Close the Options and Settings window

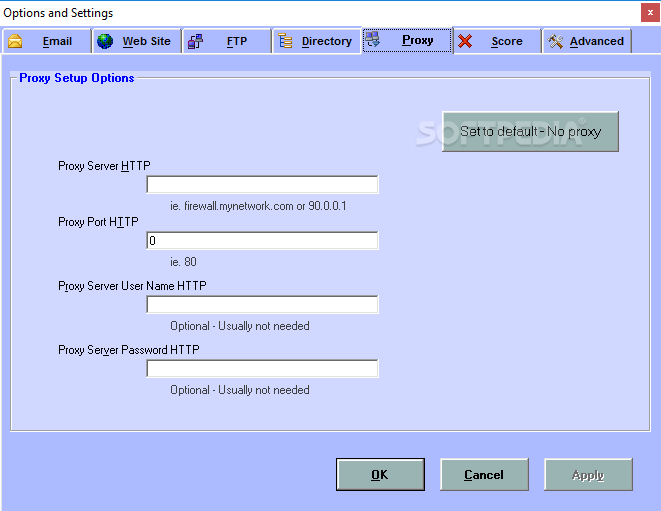(650, 13)
